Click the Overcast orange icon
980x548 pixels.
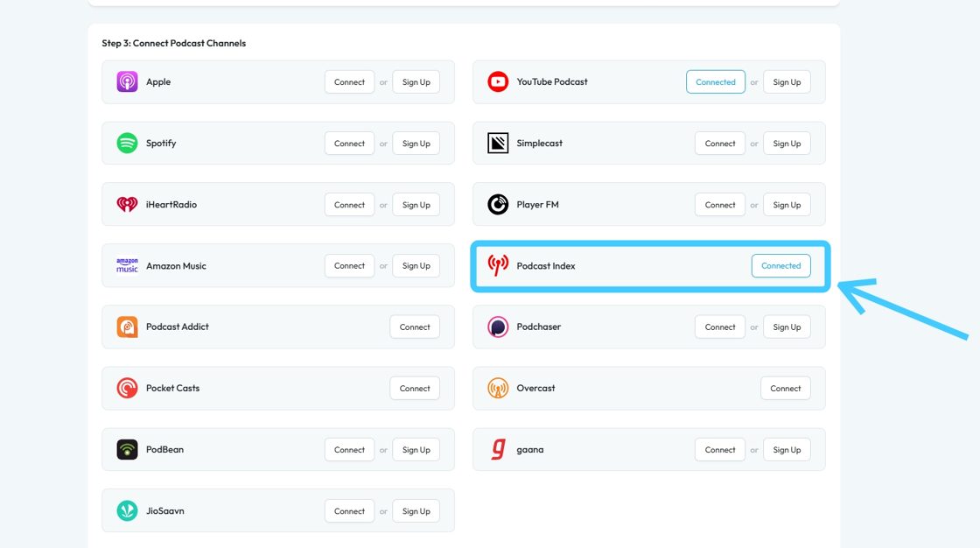click(x=498, y=389)
